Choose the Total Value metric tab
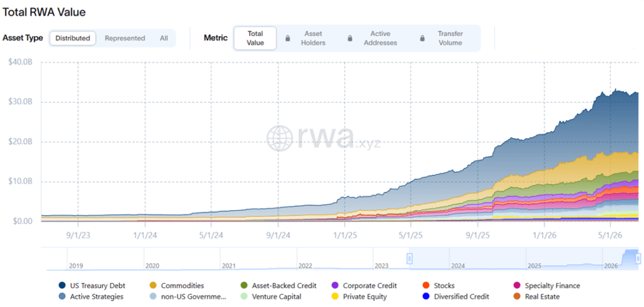 pyautogui.click(x=255, y=38)
